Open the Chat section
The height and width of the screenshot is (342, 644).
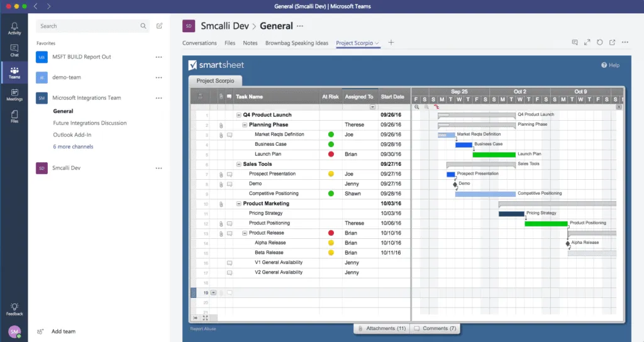click(14, 50)
